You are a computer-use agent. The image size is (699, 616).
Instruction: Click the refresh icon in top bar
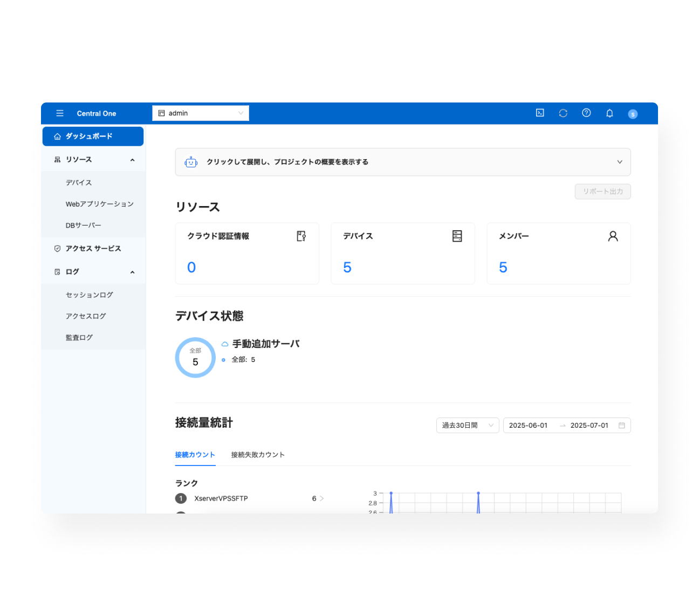(x=563, y=113)
